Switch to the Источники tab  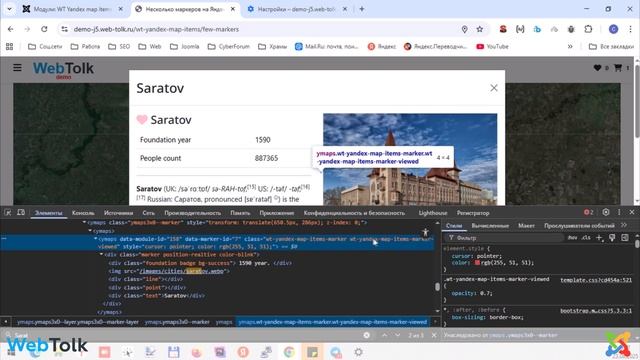(118, 213)
